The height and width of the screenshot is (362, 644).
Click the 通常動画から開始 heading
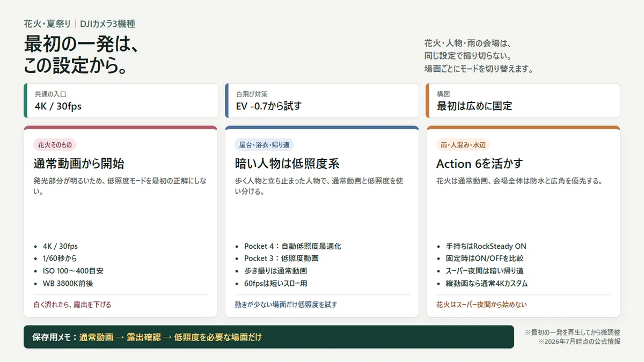(x=79, y=164)
